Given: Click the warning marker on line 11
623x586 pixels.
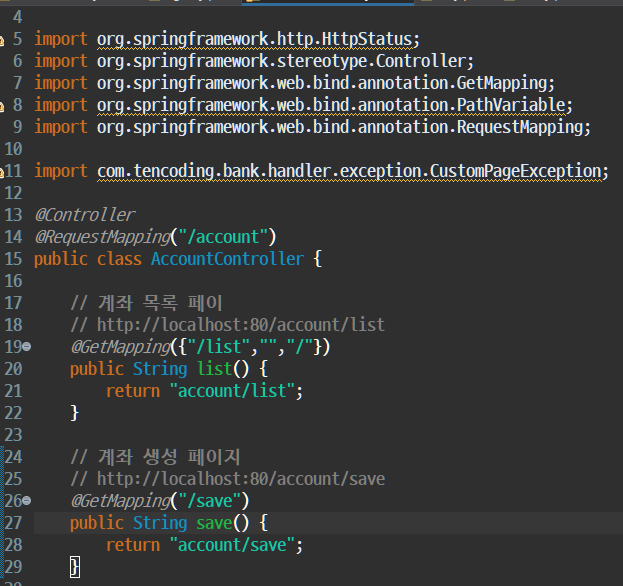Looking at the screenshot, I should (2, 172).
